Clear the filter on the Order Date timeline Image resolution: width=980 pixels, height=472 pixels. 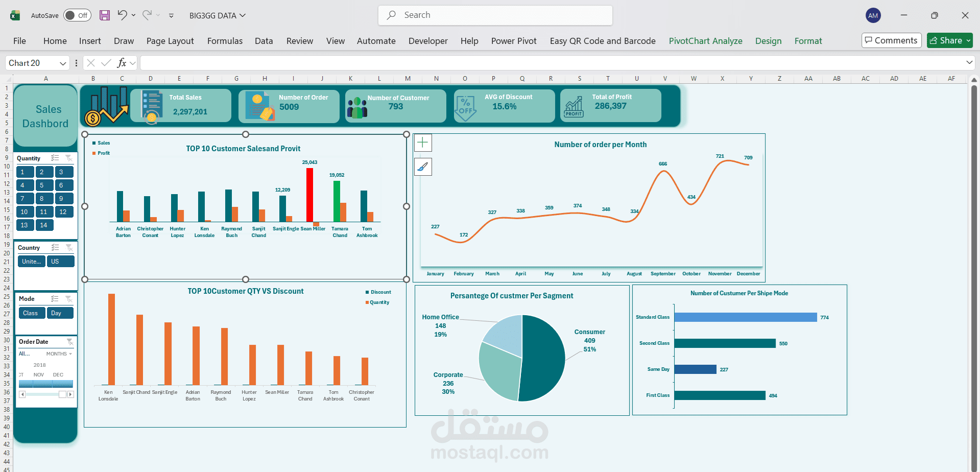[70, 342]
